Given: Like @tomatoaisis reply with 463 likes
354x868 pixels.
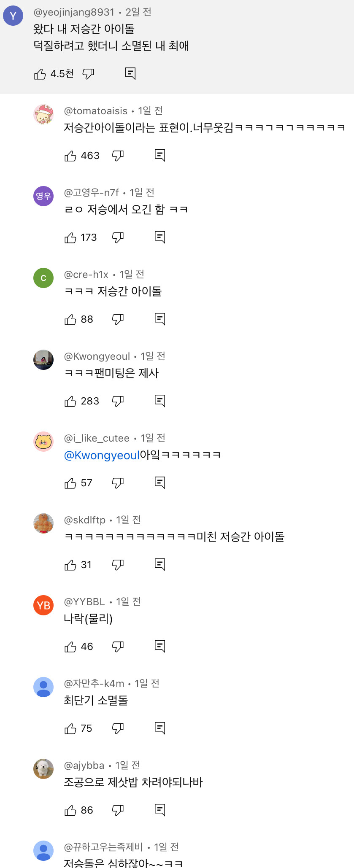Looking at the screenshot, I should pos(70,156).
